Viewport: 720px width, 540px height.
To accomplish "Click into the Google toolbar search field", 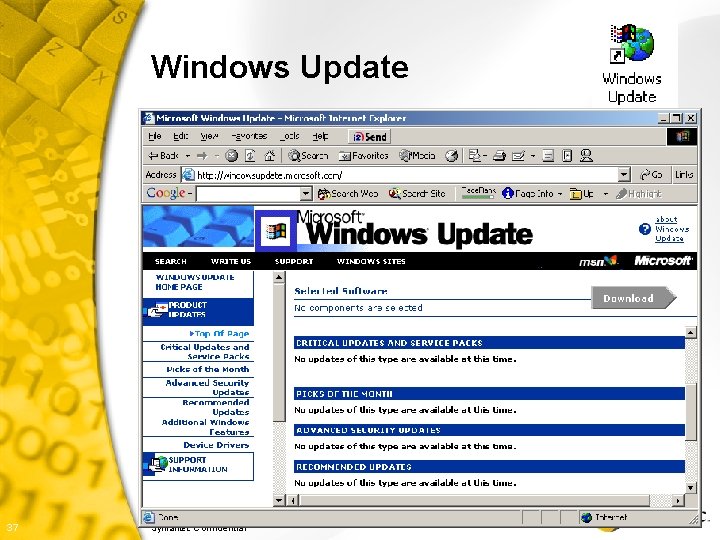I will (x=248, y=194).
